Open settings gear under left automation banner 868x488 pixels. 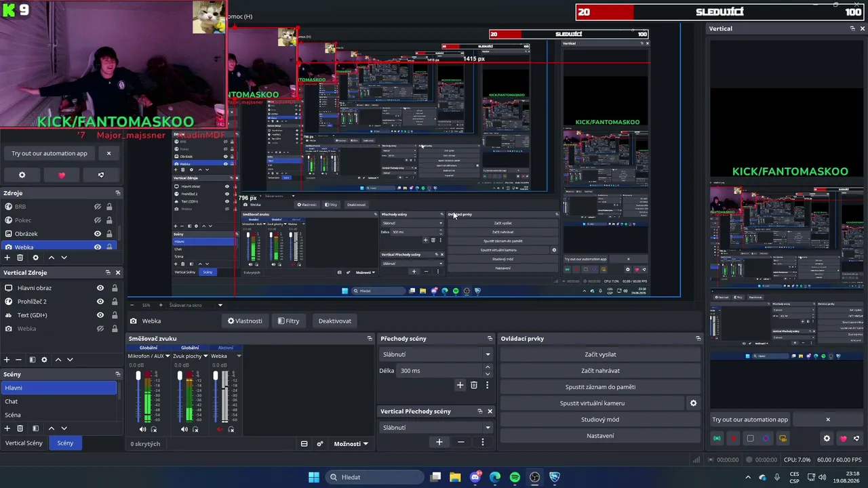(22, 175)
